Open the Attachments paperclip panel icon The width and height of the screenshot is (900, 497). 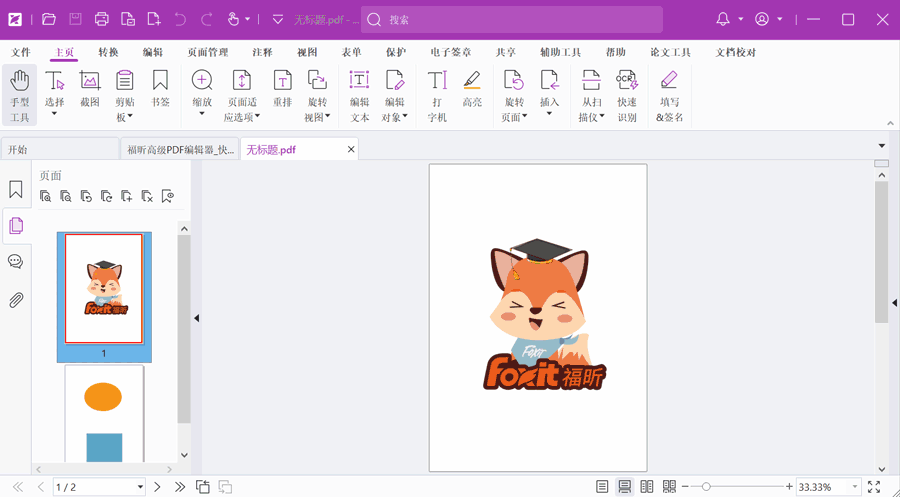15,300
